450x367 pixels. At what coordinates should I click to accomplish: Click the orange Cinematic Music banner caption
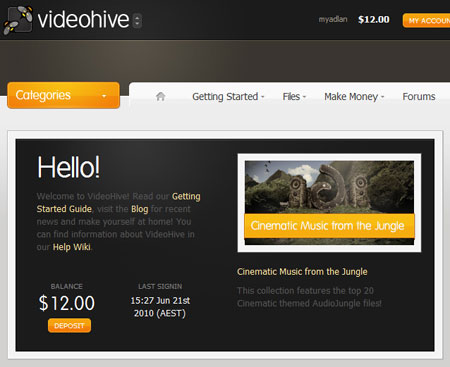tap(329, 226)
